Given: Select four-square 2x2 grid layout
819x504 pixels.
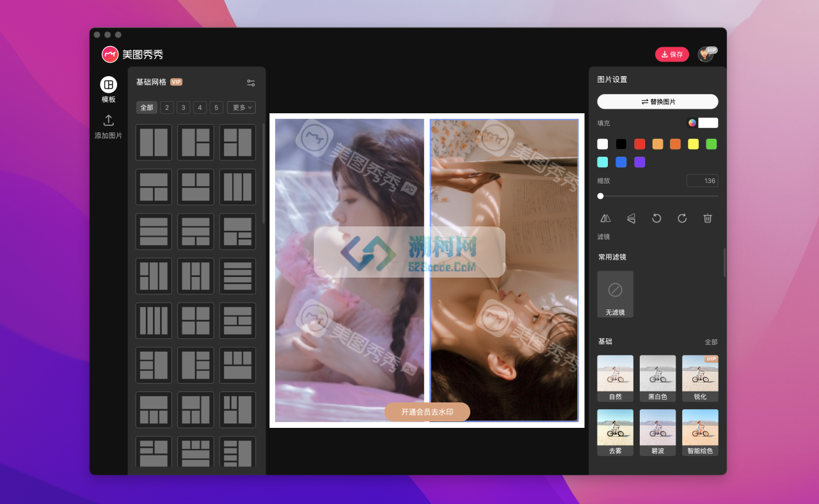Looking at the screenshot, I should (195, 321).
